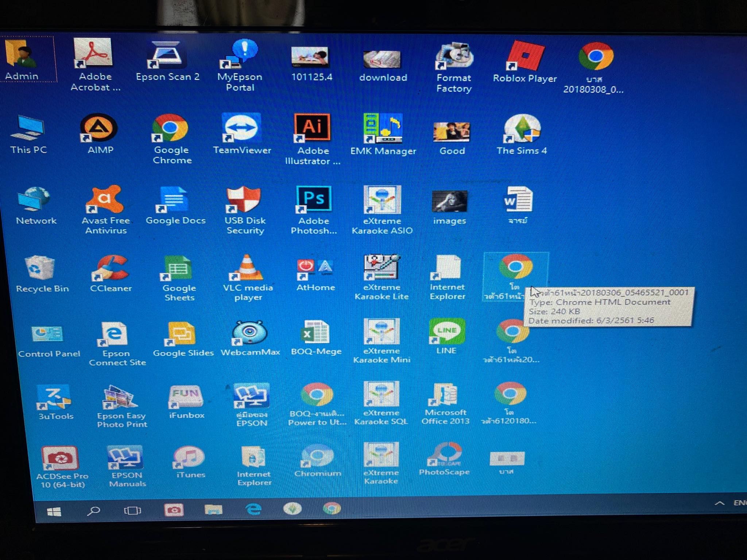
Task: Launch Chrome from the taskbar
Action: coord(332,508)
